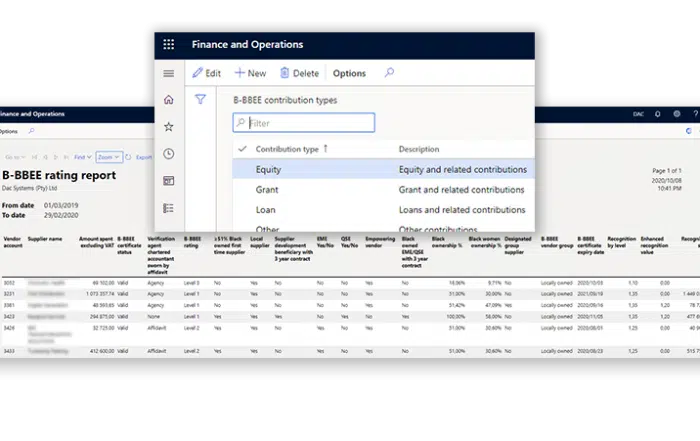
Task: Go to Home in the sidebar
Action: (168, 100)
